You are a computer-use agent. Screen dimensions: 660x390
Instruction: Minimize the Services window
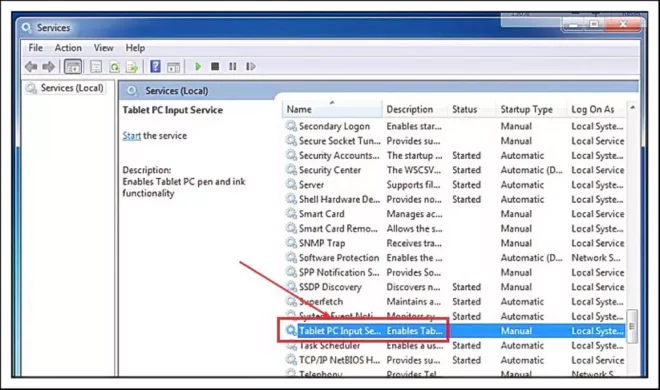573,24
